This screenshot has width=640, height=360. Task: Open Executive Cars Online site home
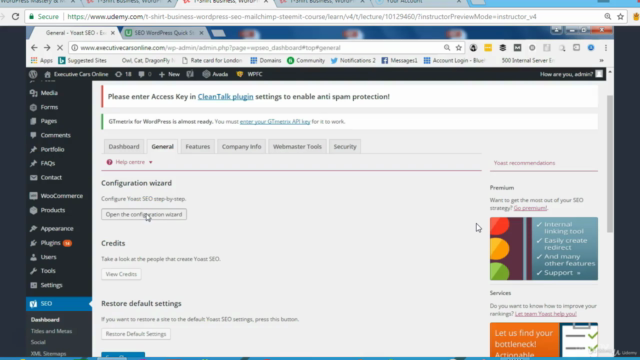tap(76, 74)
